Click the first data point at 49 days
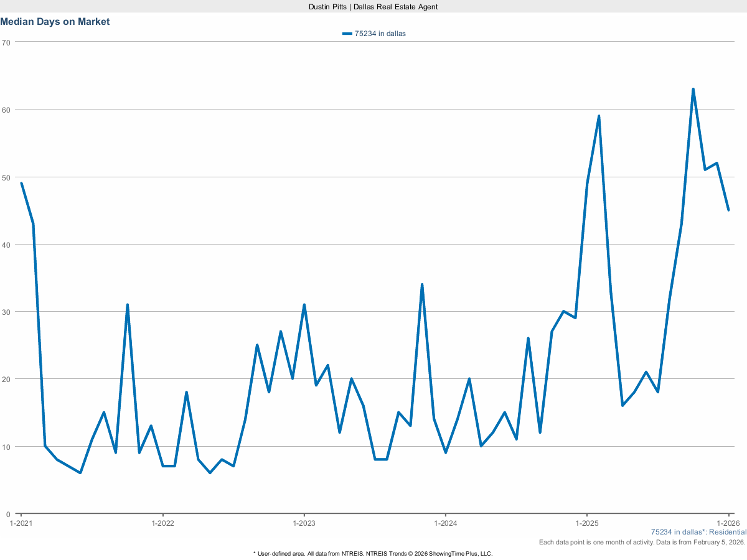747x560 pixels. (x=21, y=184)
